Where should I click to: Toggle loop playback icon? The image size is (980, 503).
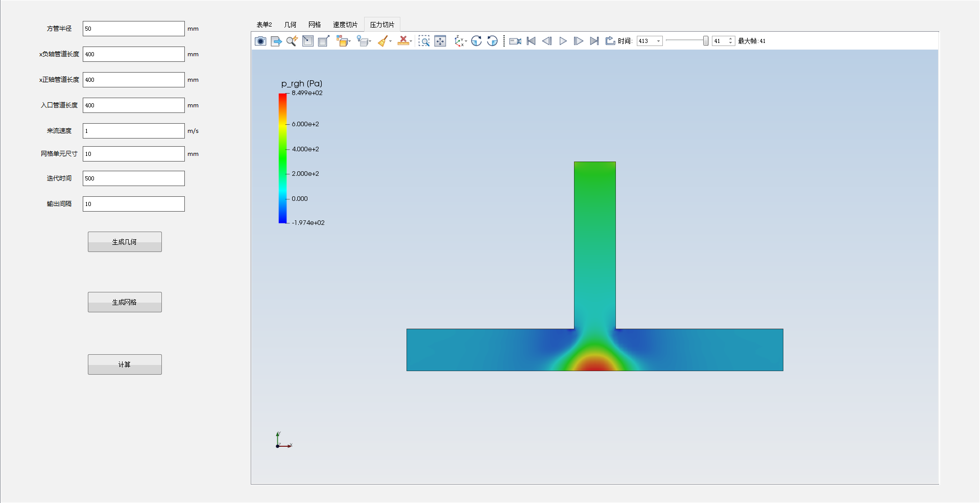[610, 41]
